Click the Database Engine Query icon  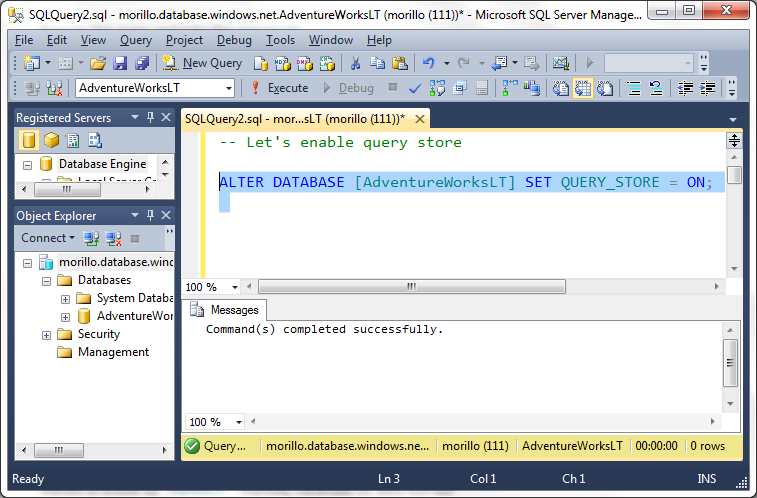click(x=261, y=63)
